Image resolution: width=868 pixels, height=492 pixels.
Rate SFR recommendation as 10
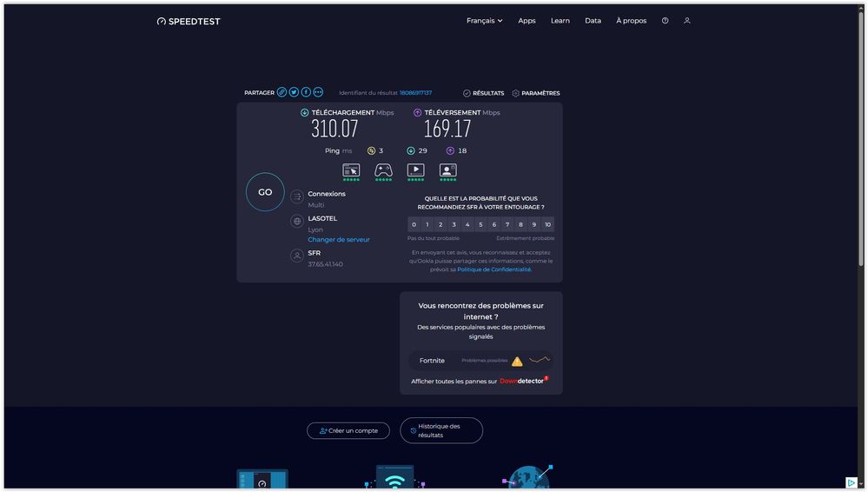point(547,224)
